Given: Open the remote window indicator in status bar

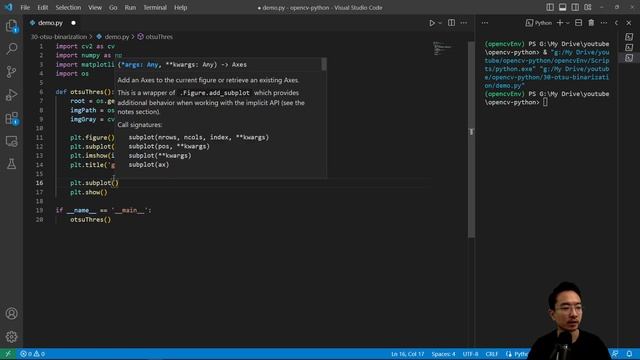Looking at the screenshot, I should pyautogui.click(x=8, y=354).
